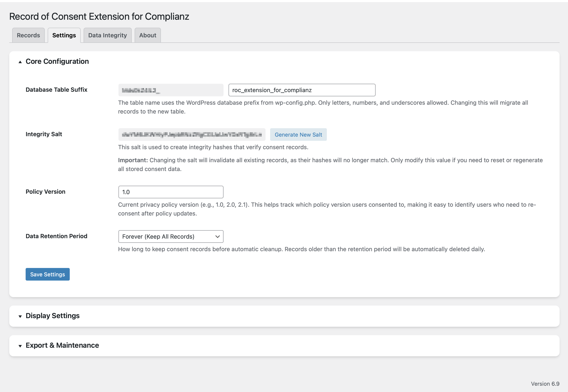
Task: Click the Data Retention Period label
Action: [56, 236]
